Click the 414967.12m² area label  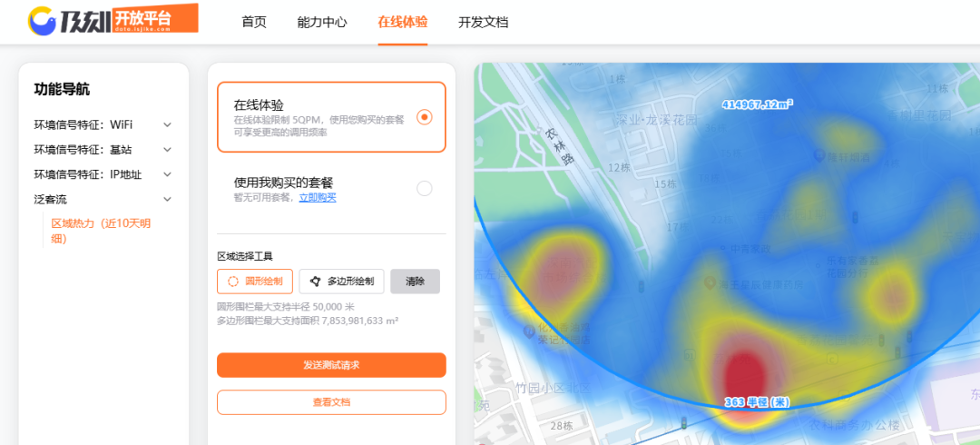tap(757, 104)
